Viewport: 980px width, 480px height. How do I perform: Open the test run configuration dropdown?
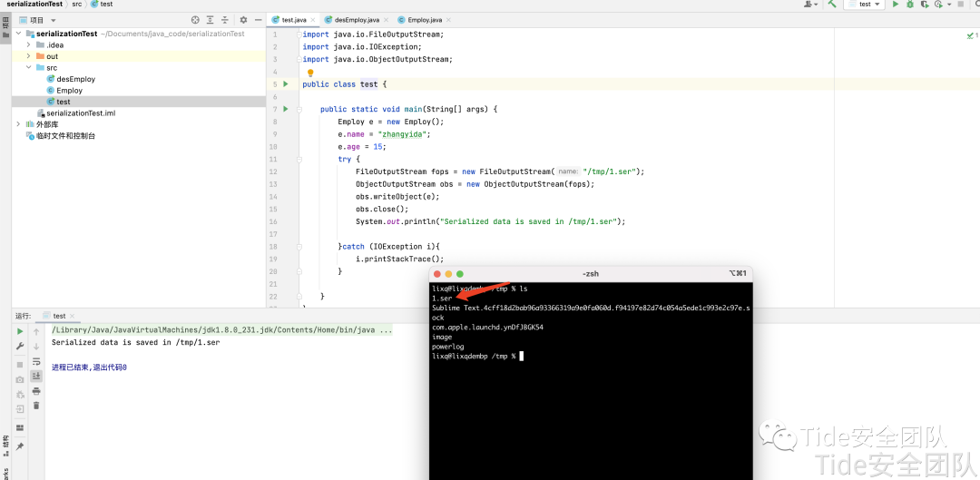[865, 4]
